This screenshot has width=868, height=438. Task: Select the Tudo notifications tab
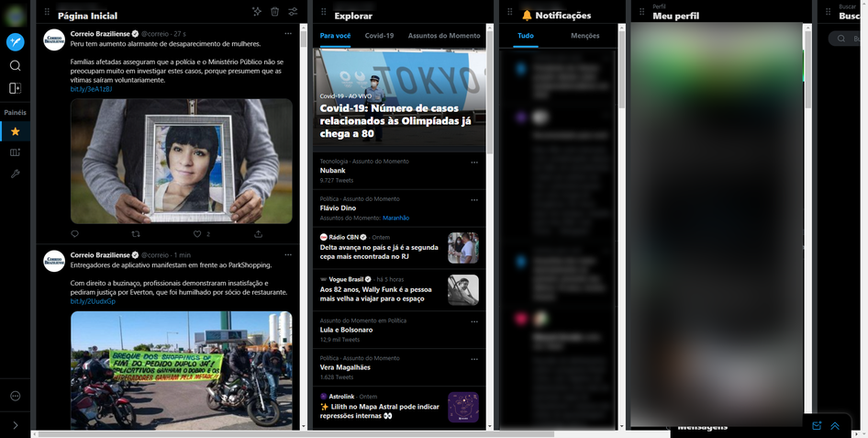[x=526, y=36]
